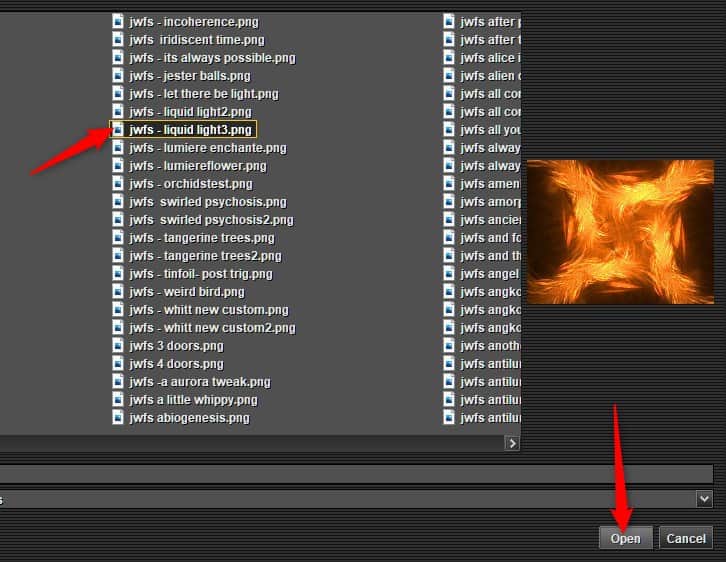Click file icon beside 'jwfs - weird bird.png'
The image size is (726, 562).
(118, 292)
